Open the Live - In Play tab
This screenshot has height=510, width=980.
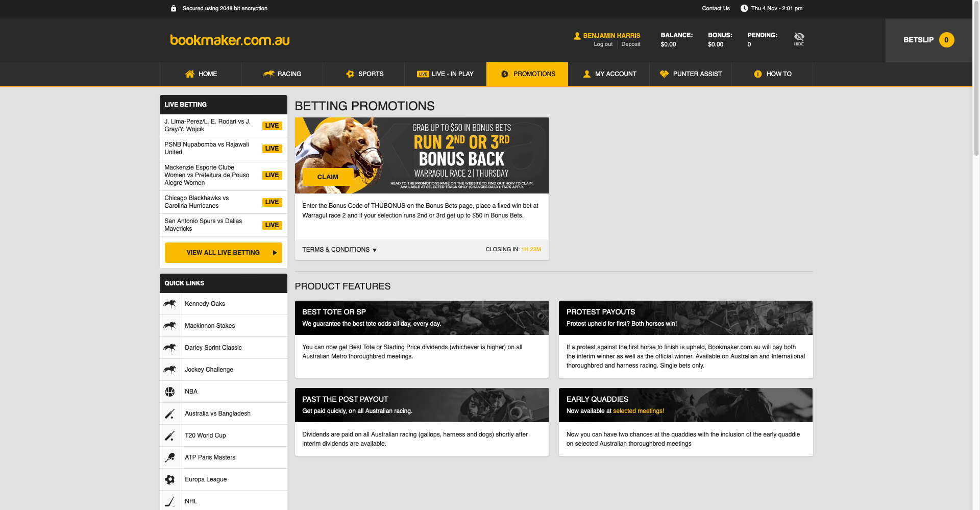[446, 74]
